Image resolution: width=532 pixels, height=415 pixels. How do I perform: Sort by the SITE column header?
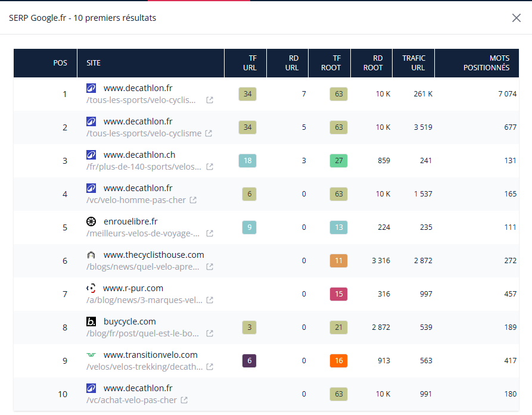click(x=151, y=63)
